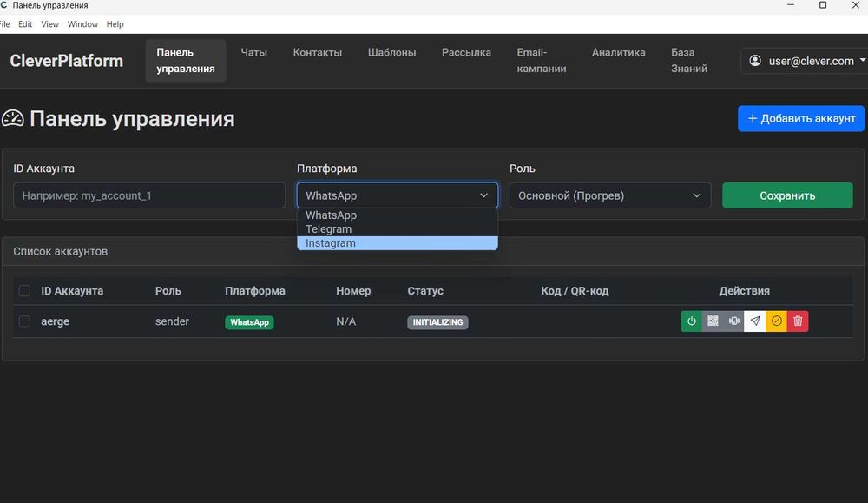Check the checkbox for the aerge row
Image resolution: width=868 pixels, height=503 pixels.
coord(24,321)
